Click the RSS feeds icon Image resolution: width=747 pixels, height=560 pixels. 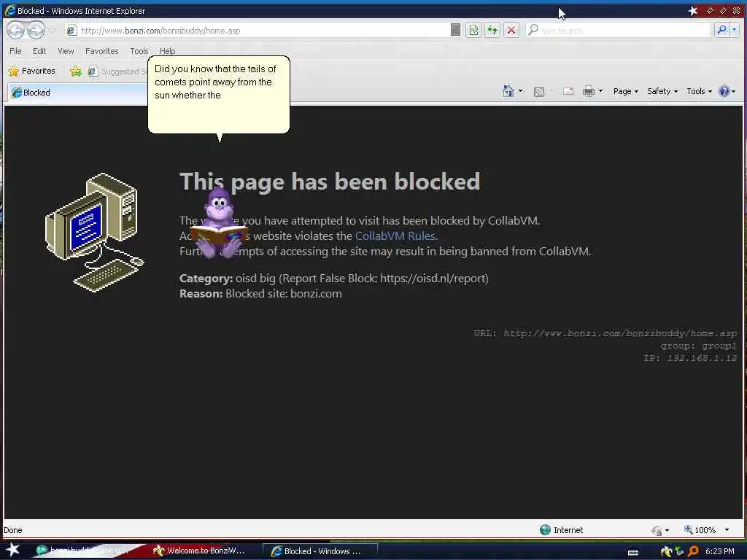pyautogui.click(x=539, y=91)
